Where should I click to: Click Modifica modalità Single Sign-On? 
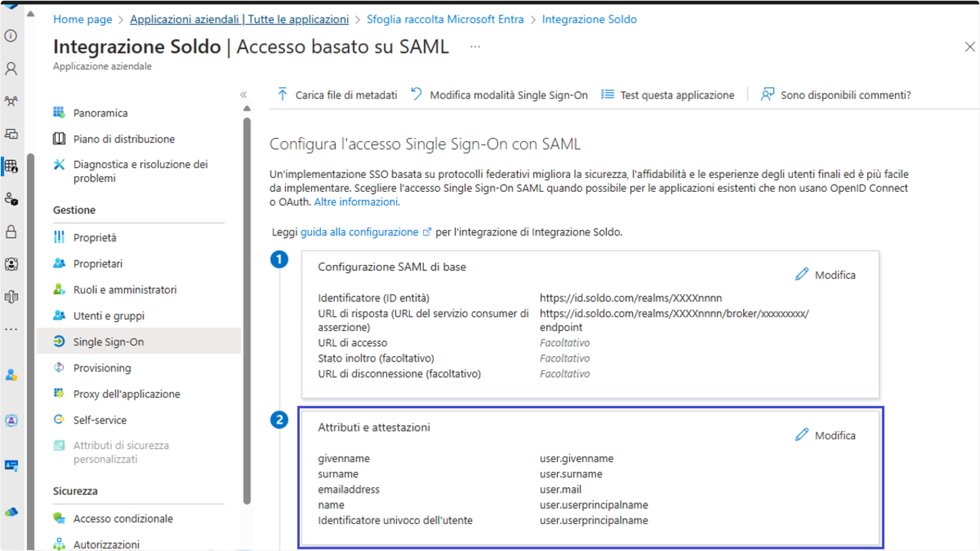499,95
